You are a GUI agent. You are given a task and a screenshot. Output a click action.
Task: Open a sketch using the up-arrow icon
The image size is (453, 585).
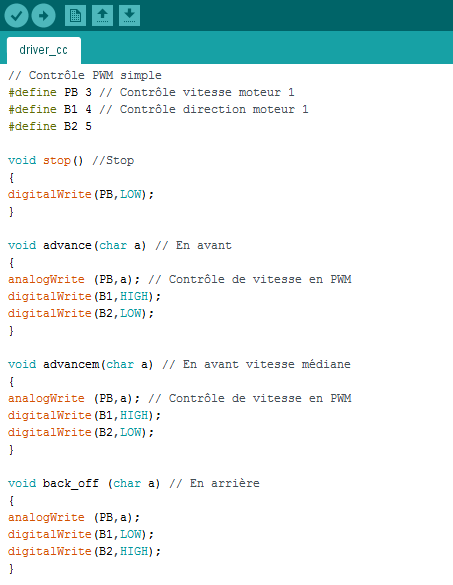[102, 16]
